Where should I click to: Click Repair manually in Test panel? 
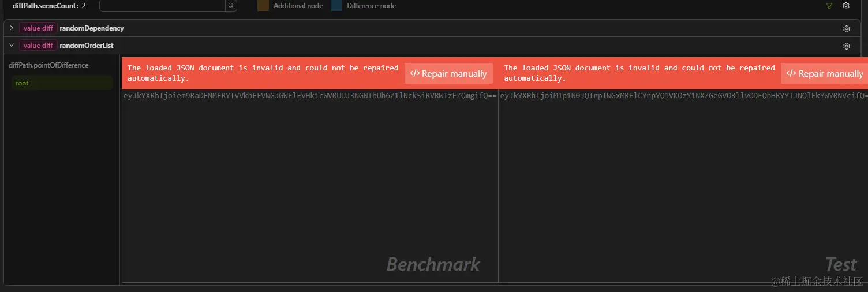coord(825,73)
